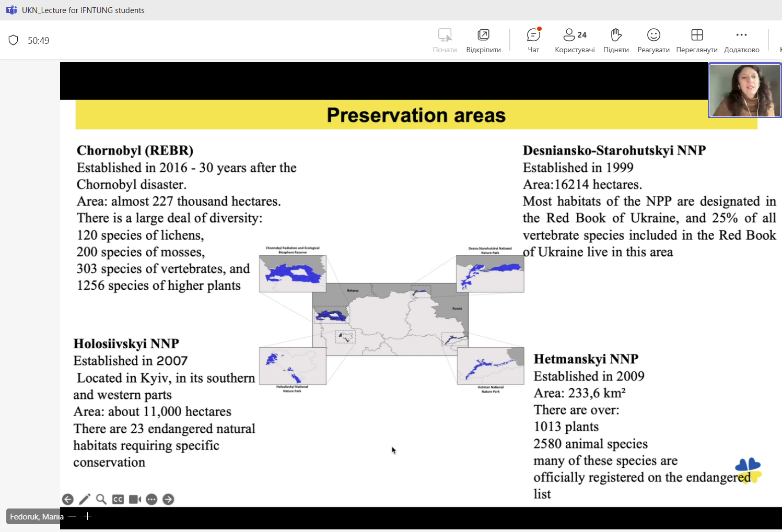The width and height of the screenshot is (782, 532).
Task: Toggle closed captions on the slide
Action: (118, 500)
